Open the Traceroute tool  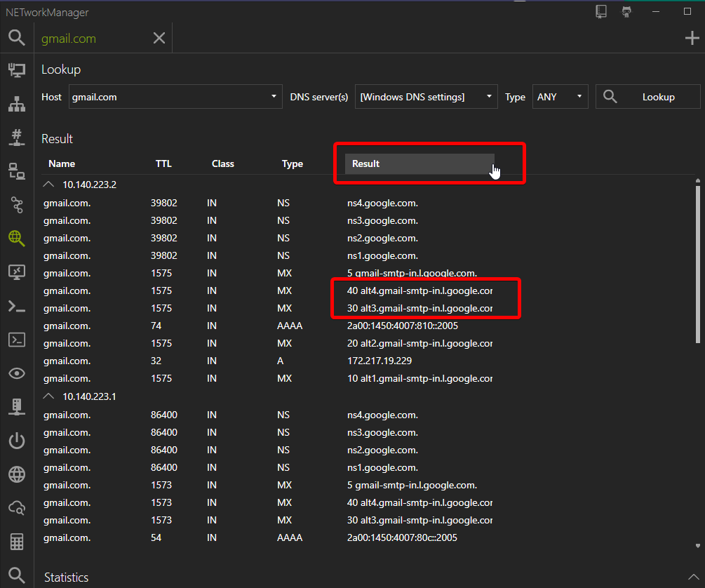16,204
